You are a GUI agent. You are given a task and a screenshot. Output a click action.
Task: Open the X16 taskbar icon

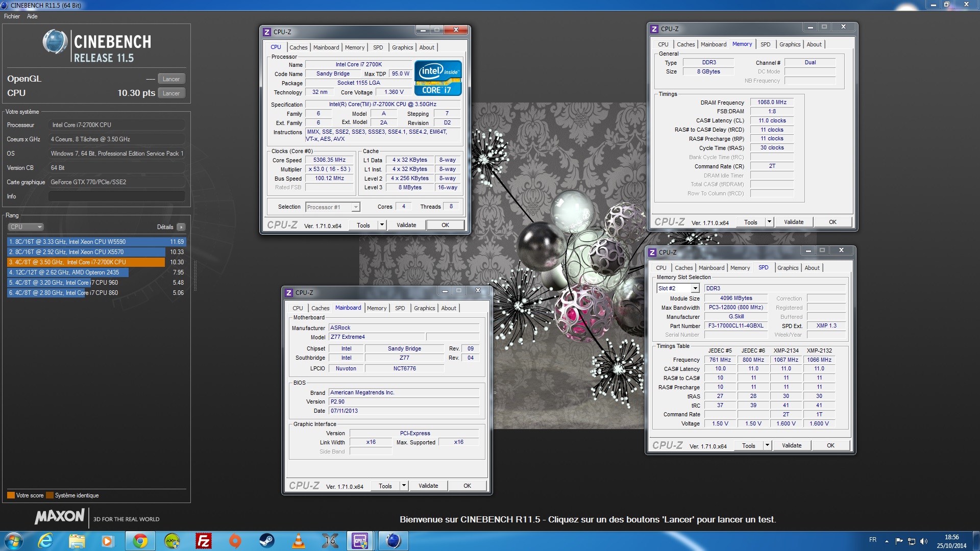pyautogui.click(x=330, y=541)
